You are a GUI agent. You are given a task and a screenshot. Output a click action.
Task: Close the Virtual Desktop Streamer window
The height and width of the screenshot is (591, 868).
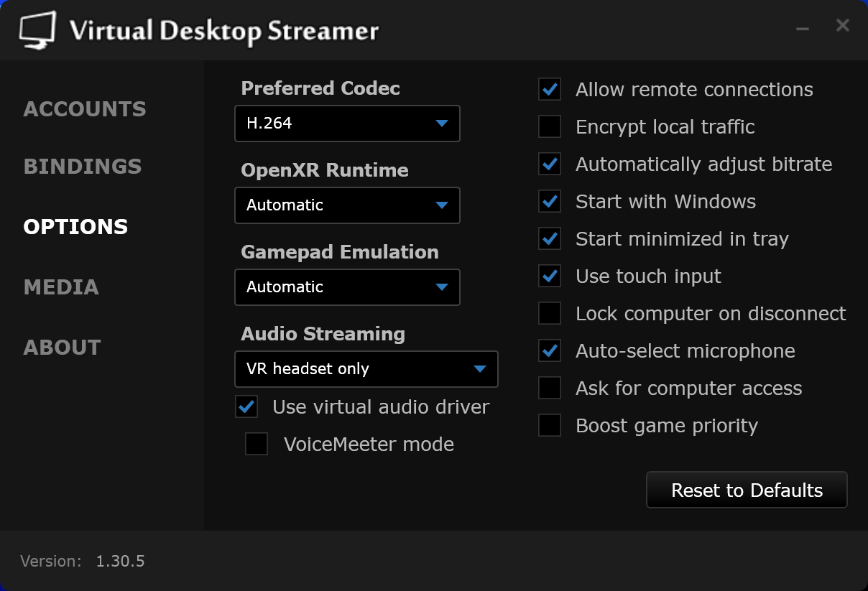842,26
